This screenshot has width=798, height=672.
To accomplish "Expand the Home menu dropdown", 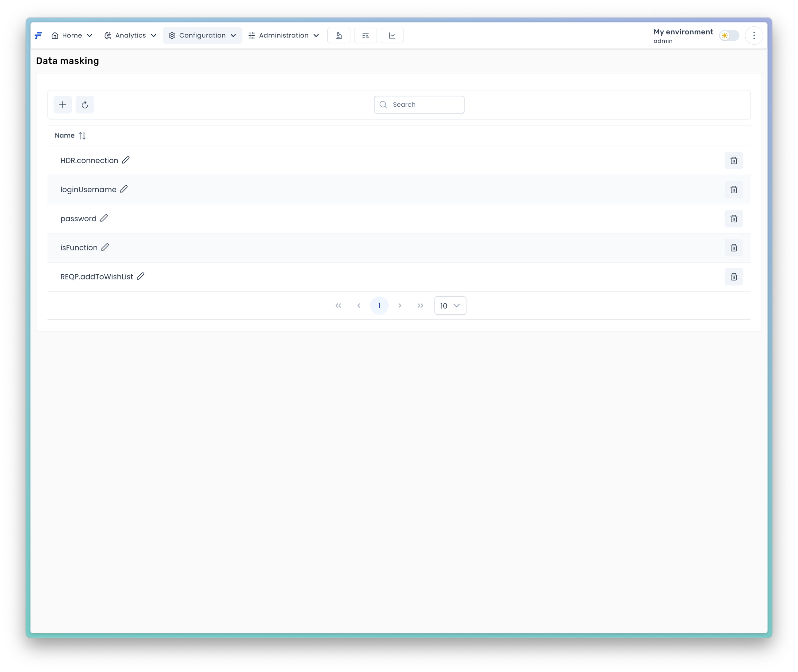I will (72, 35).
